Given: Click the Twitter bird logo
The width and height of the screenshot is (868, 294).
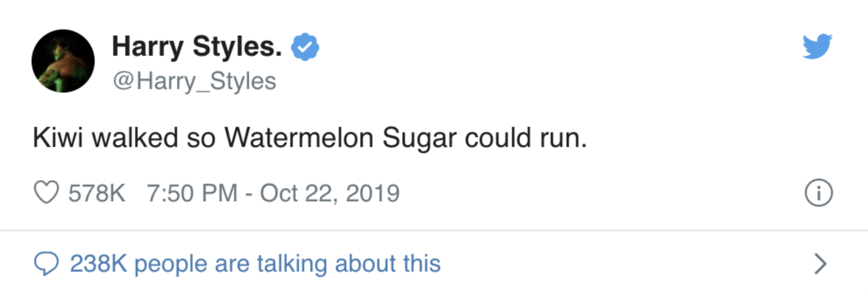Looking at the screenshot, I should pyautogui.click(x=818, y=46).
